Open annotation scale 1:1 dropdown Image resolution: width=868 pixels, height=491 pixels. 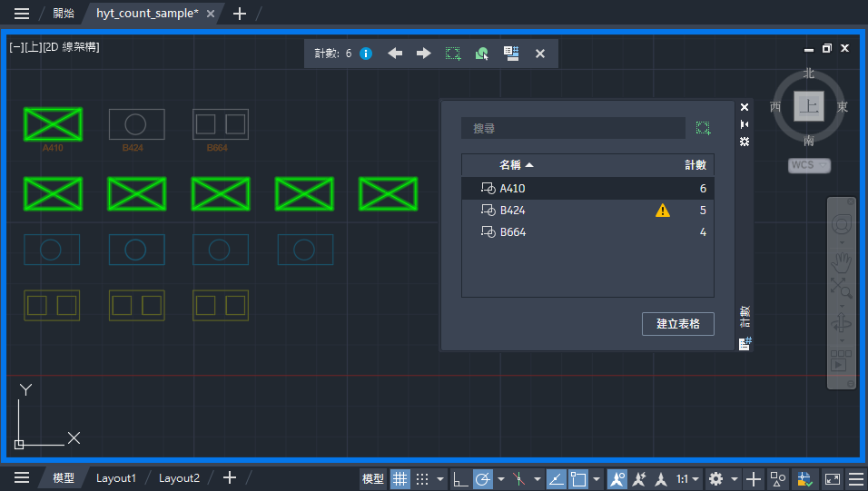click(x=687, y=478)
